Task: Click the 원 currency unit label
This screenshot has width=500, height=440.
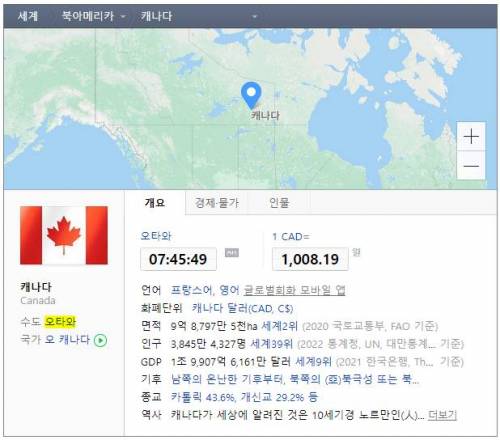Action: tap(356, 252)
